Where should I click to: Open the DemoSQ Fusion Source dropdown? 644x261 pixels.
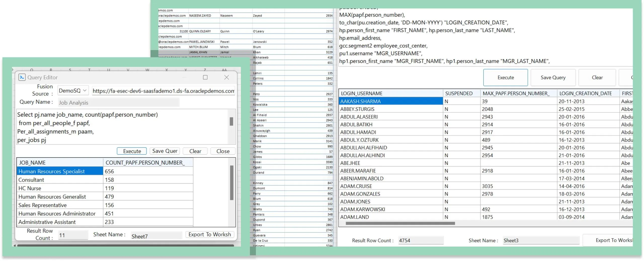point(73,90)
